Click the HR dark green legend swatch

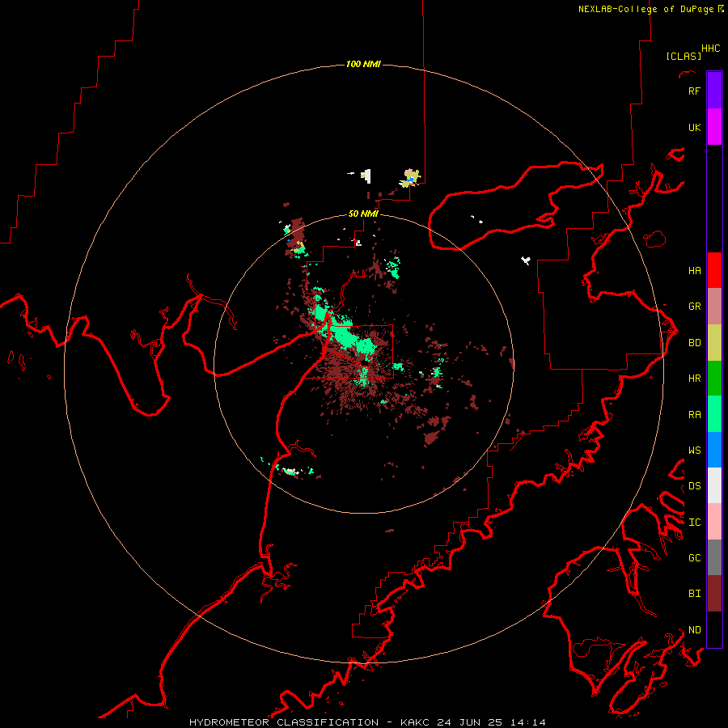714,379
